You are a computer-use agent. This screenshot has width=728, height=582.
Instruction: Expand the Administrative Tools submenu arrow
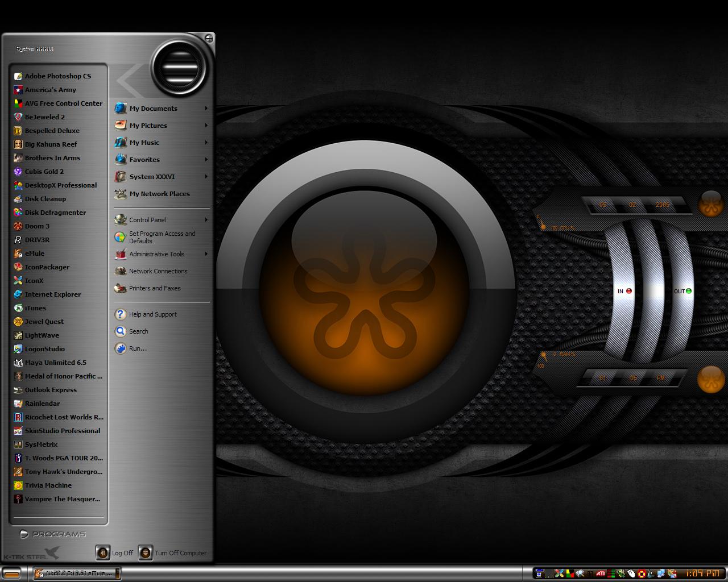coord(206,254)
